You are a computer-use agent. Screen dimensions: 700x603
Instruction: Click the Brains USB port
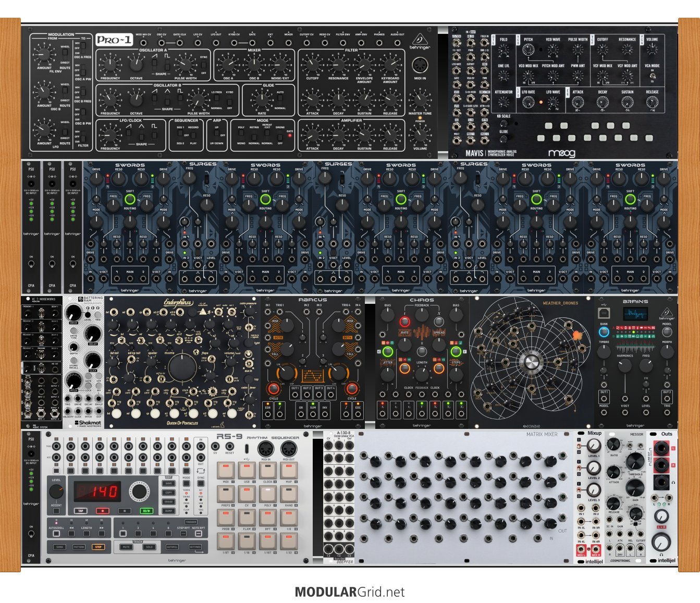pyautogui.click(x=604, y=313)
